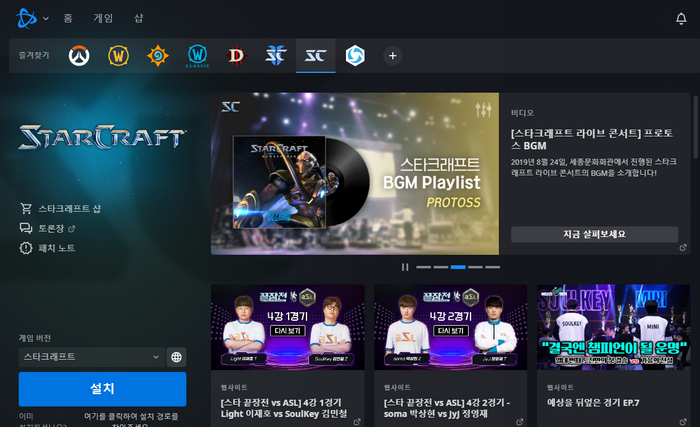Click the 지금 살펴보세요 button
700x427 pixels.
tap(594, 234)
